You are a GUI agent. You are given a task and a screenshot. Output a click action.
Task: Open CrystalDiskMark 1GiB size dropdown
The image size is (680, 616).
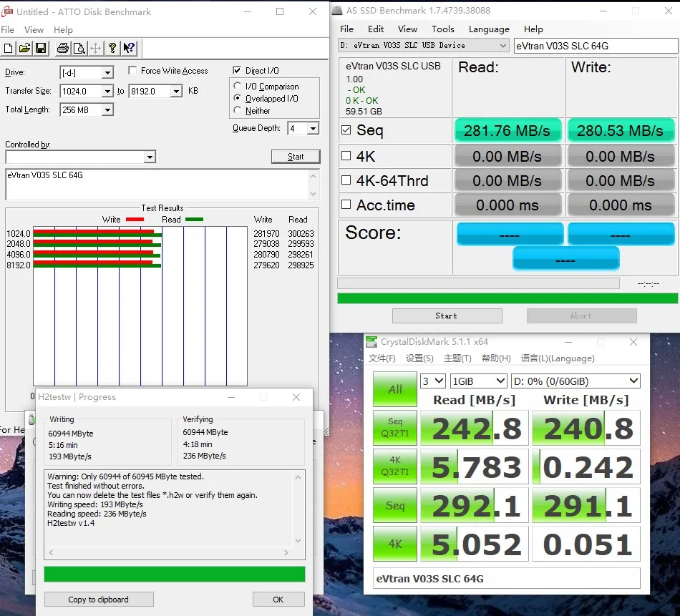tap(479, 381)
